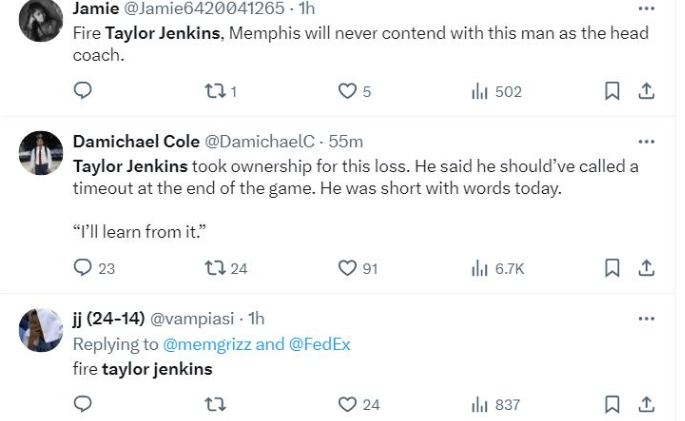This screenshot has width=685, height=421.
Task: Open Jamie's profile via display name
Action: [x=95, y=8]
